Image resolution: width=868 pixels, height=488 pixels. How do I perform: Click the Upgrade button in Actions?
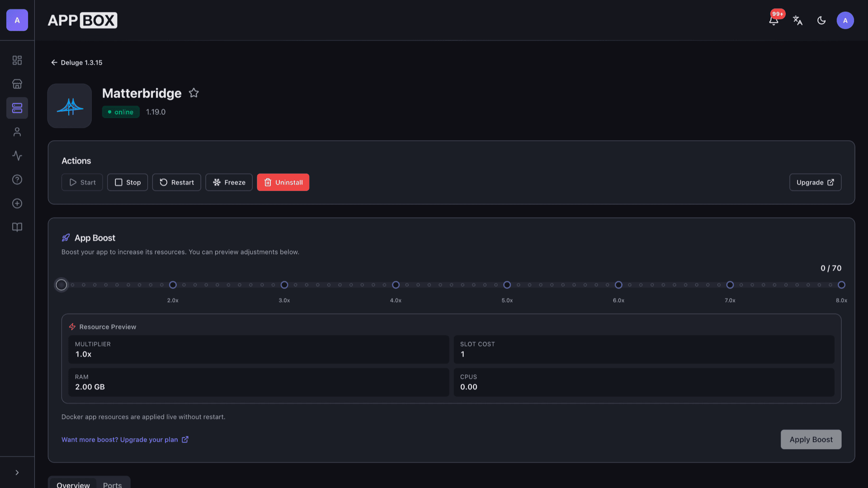(x=815, y=182)
